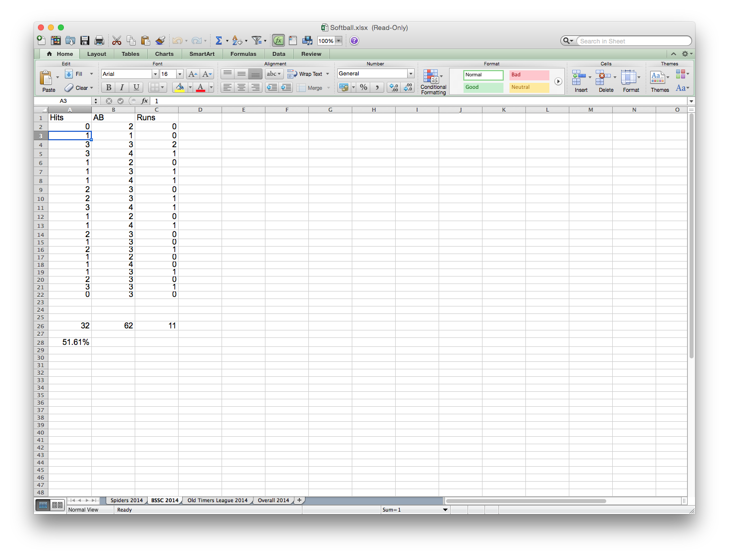The width and height of the screenshot is (729, 560).
Task: Expand the font size dropdown
Action: coord(179,73)
